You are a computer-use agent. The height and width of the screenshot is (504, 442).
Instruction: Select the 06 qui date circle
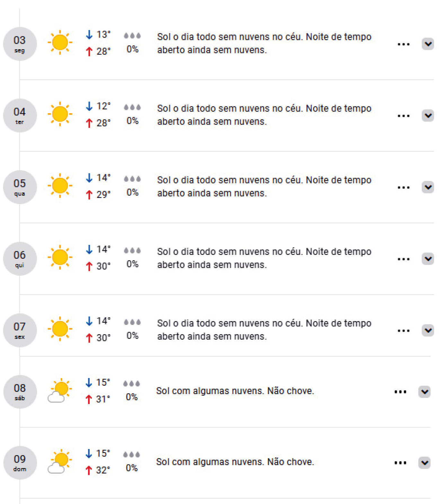[20, 259]
